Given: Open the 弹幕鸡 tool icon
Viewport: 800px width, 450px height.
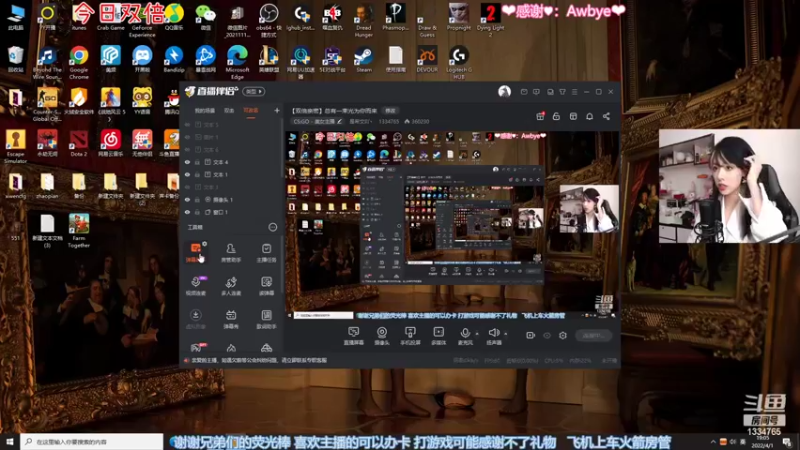Looking at the screenshot, I should coord(231,319).
